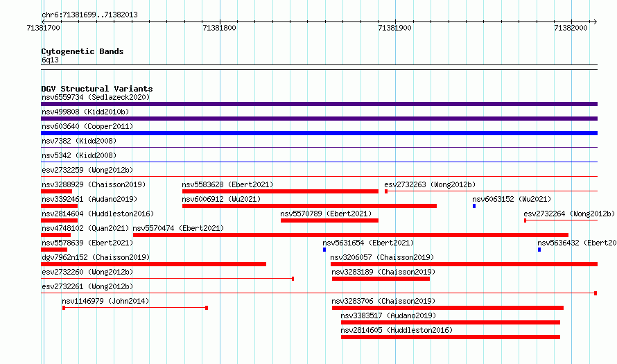Select nsv3283706 (Chaisson2019) label

(383, 301)
